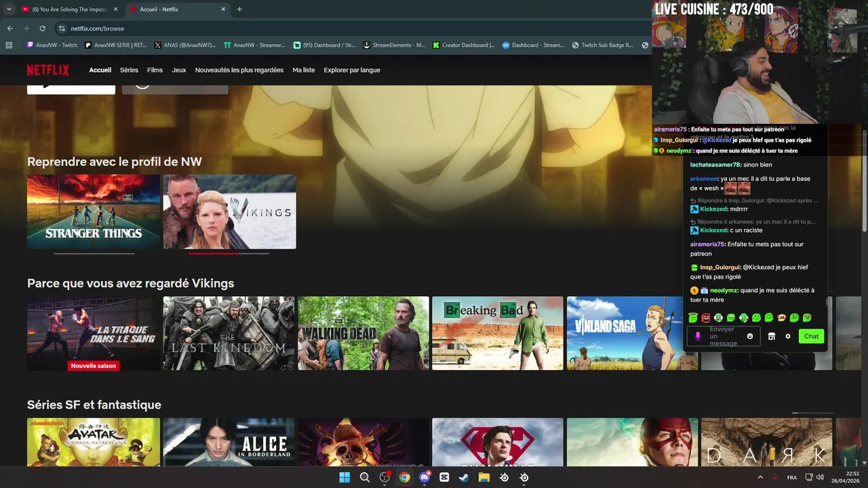
Task: Reload the Netflix page
Action: (42, 28)
